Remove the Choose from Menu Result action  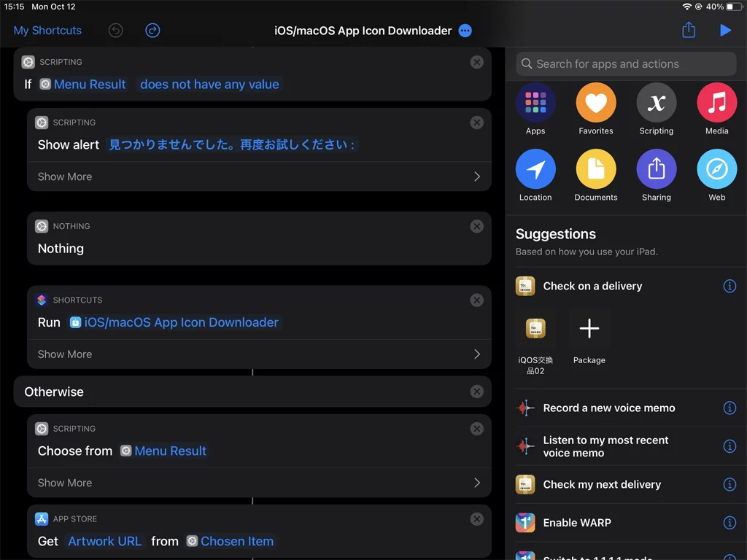(x=476, y=429)
